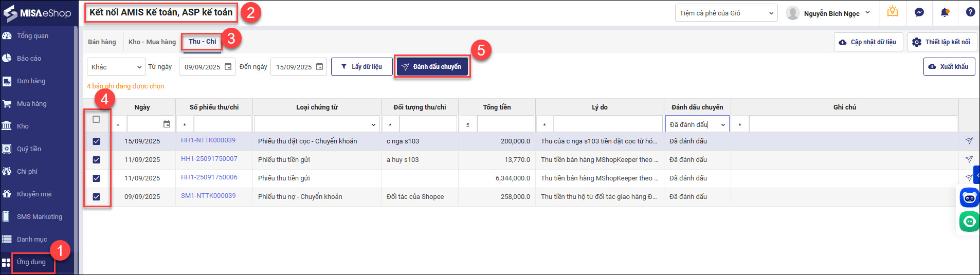Viewport: 980px width, 275px height.
Task: Click the help question mark icon
Action: coord(970,12)
